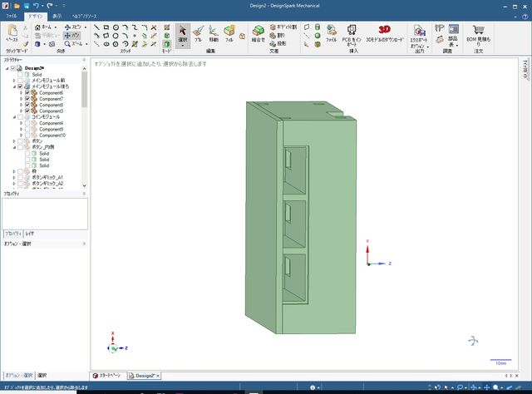Viewport: 532px width, 394px height.
Task: Click the 投影 (Project) tool
Action: [278, 44]
